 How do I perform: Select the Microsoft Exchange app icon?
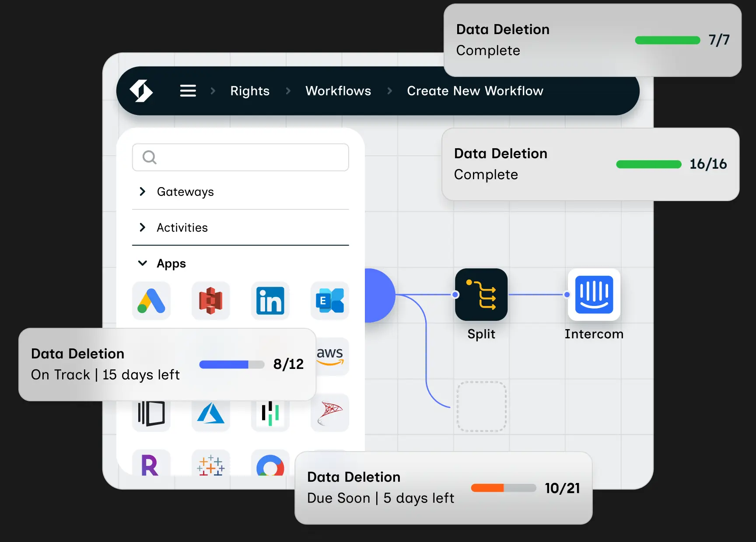click(329, 301)
